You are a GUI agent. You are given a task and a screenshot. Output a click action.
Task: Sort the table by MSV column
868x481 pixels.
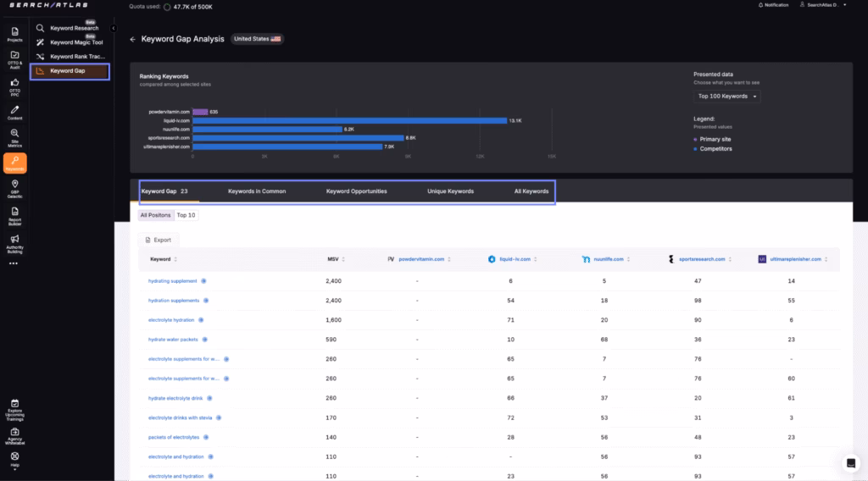(336, 259)
